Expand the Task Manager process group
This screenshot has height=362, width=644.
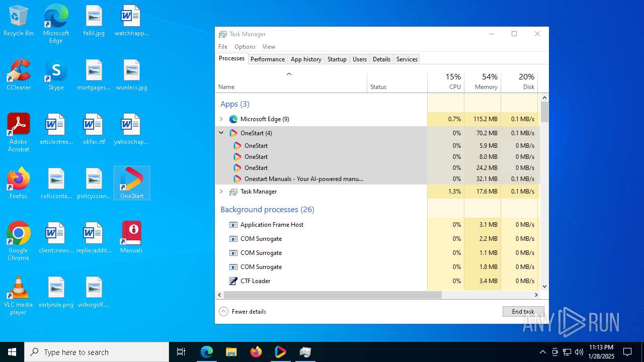point(221,192)
